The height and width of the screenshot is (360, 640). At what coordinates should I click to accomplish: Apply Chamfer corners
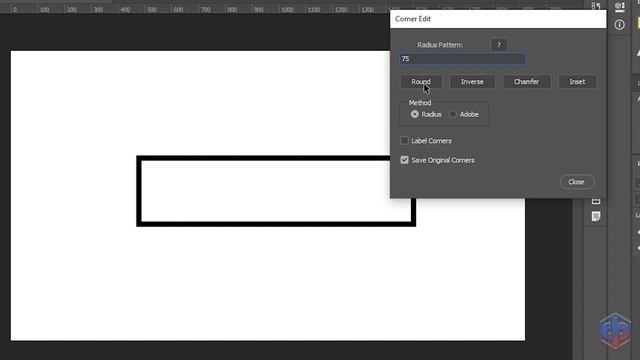527,82
